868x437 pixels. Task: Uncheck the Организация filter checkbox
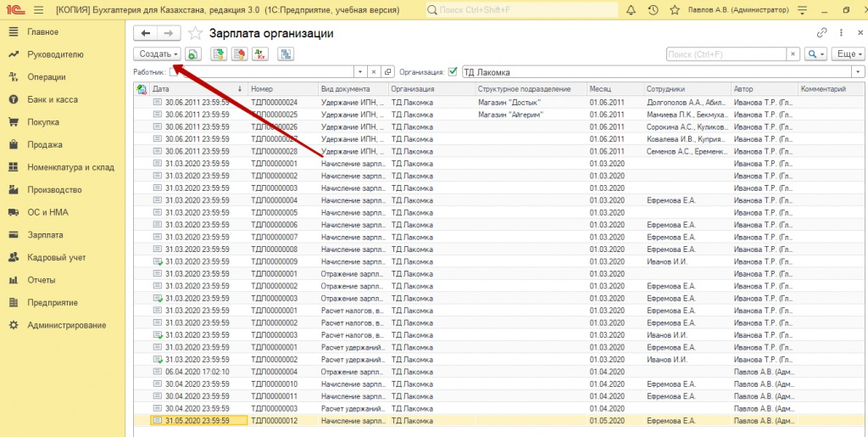coord(453,72)
